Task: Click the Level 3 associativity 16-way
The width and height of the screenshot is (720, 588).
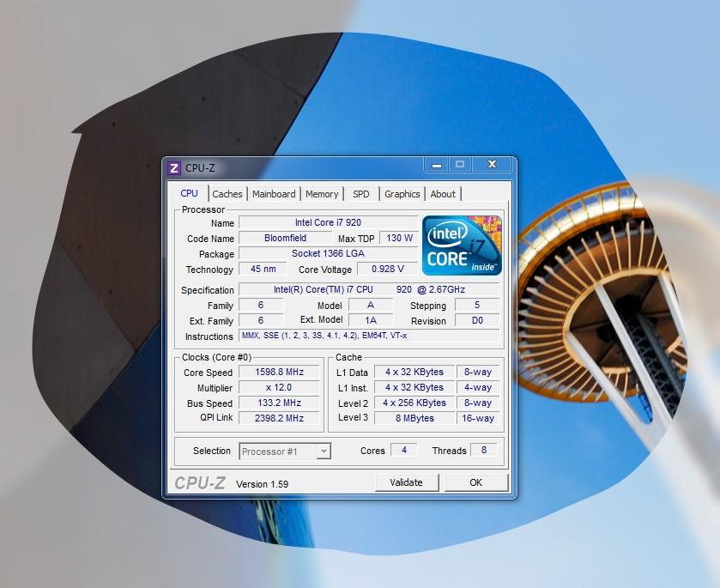Action: click(x=477, y=418)
